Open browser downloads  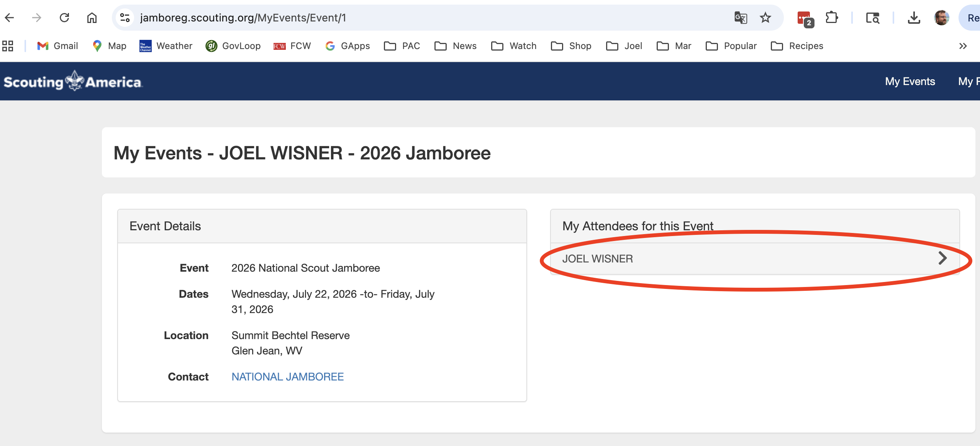(x=914, y=18)
